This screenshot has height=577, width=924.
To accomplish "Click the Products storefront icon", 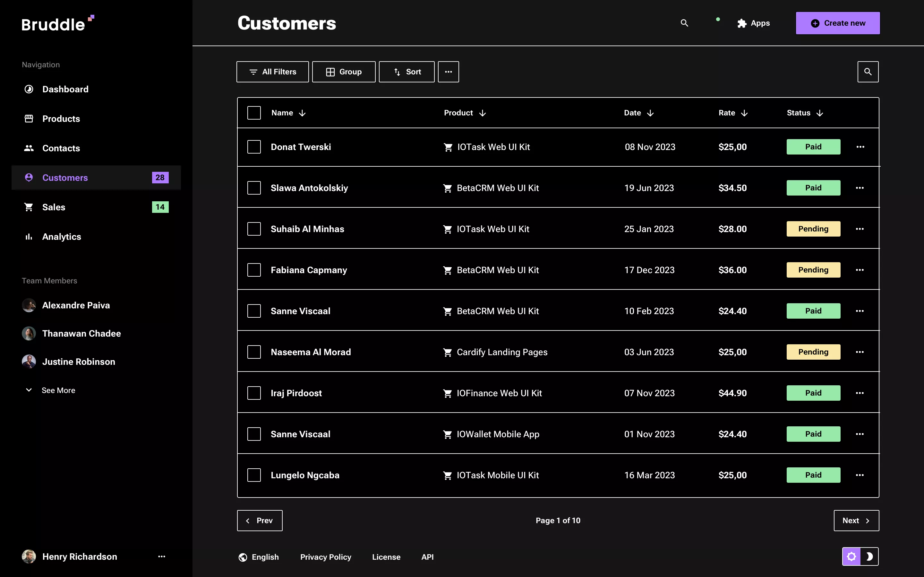I will [x=29, y=119].
